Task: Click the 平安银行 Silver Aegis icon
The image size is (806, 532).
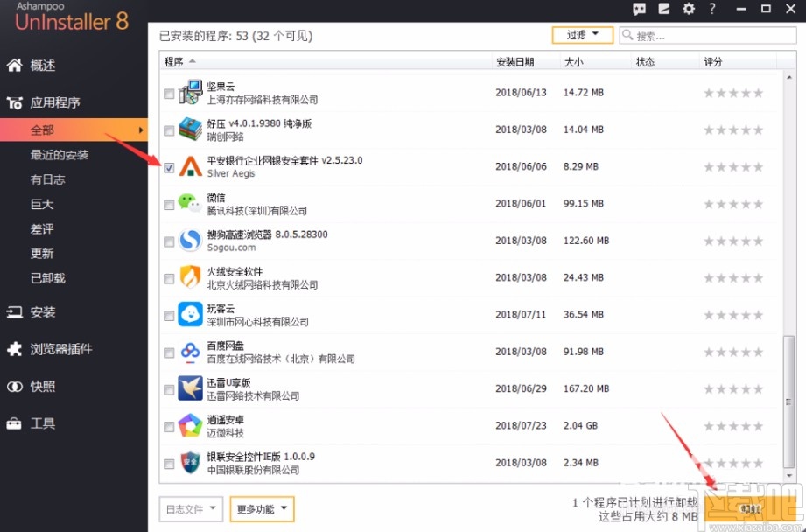Action: 190,166
